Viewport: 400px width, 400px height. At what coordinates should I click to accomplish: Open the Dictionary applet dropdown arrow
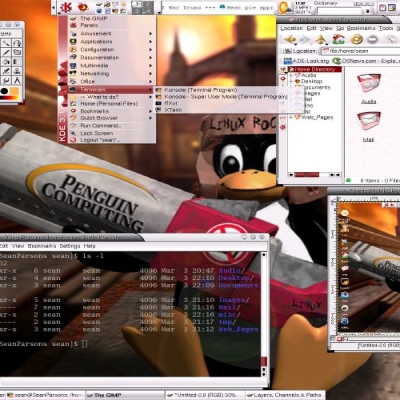[x=368, y=11]
